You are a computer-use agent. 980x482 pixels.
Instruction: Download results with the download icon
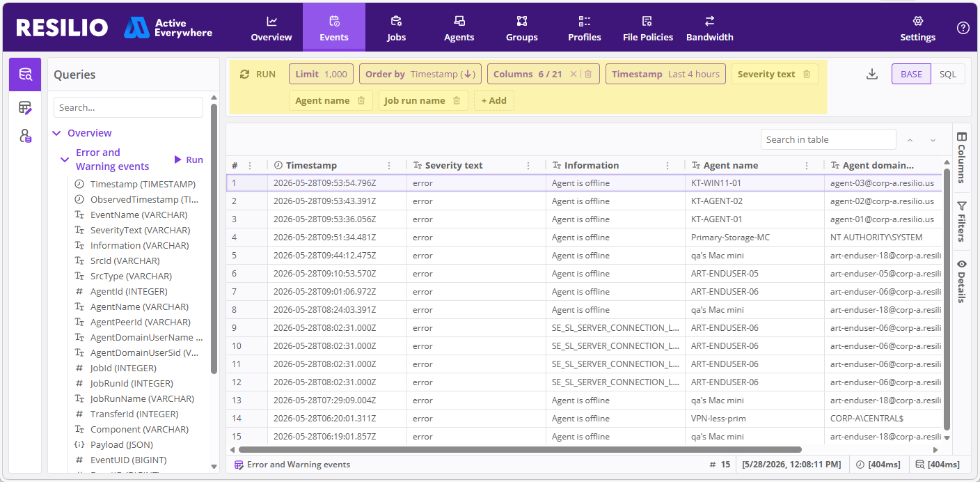872,74
